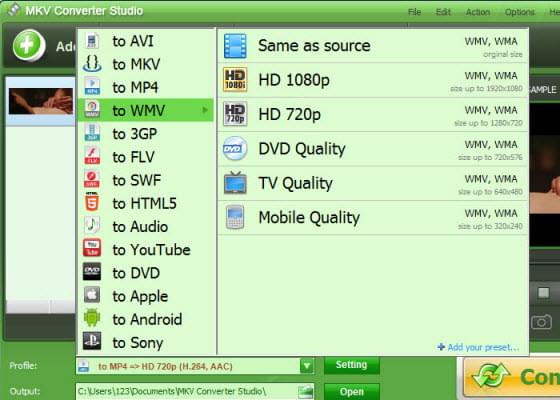Expand the to WMV submenu arrow
This screenshot has height=400, width=560.
pyautogui.click(x=205, y=110)
